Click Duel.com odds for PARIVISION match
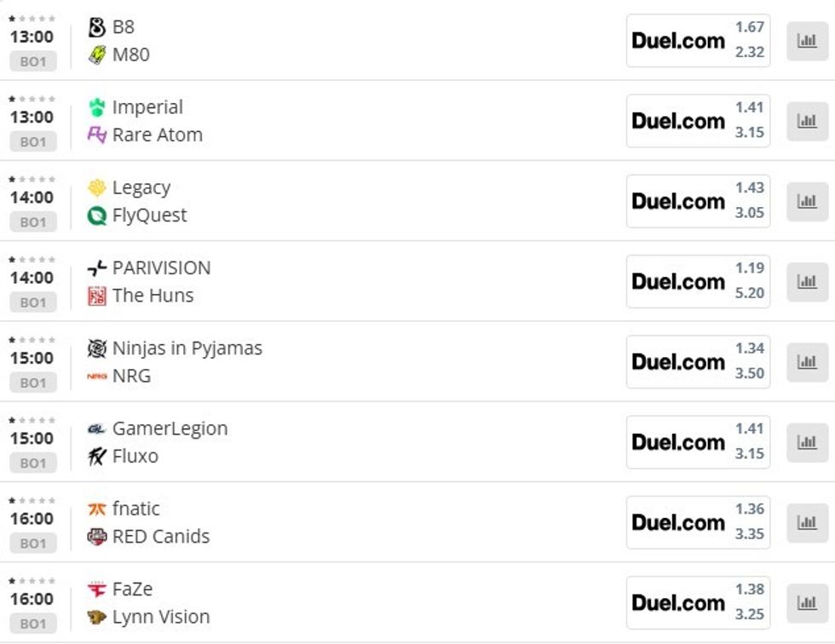Screen dimensions: 835x644 point(678,281)
